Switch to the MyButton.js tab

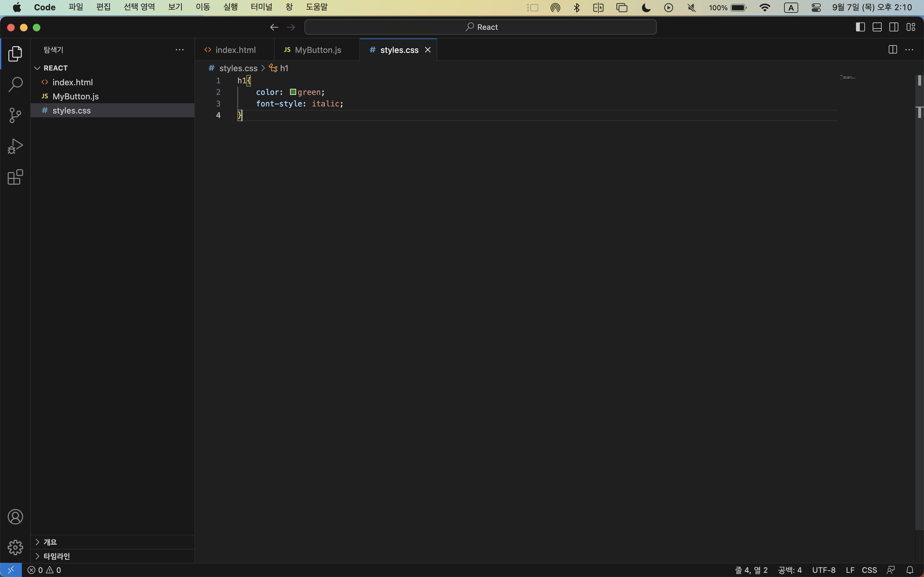(x=317, y=50)
